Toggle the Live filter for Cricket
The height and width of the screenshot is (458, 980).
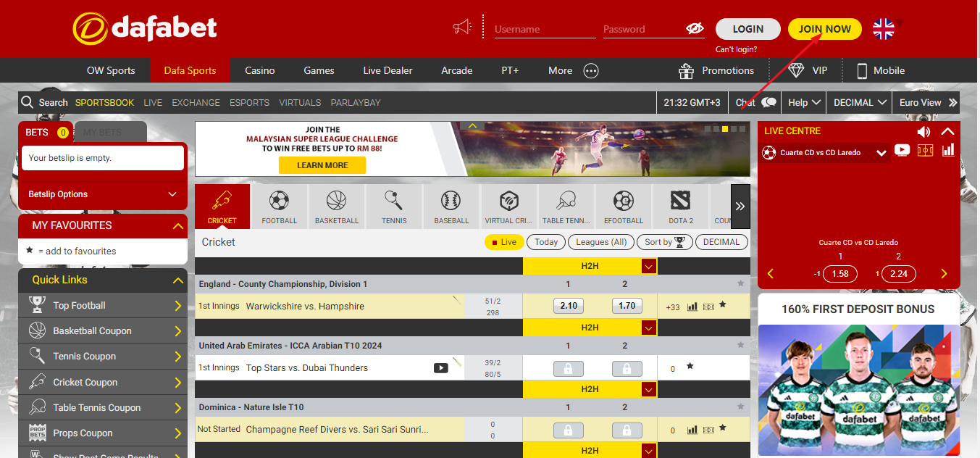[x=504, y=242]
